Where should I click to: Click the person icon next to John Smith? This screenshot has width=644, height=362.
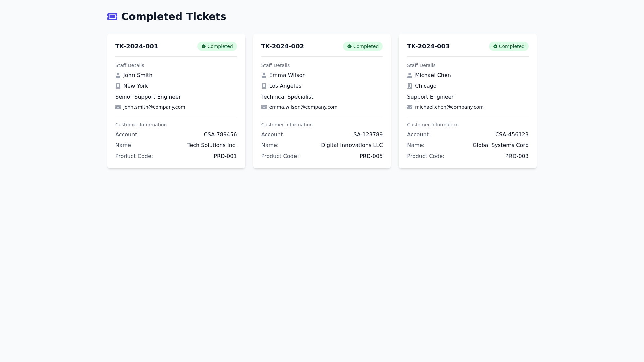coord(118,75)
